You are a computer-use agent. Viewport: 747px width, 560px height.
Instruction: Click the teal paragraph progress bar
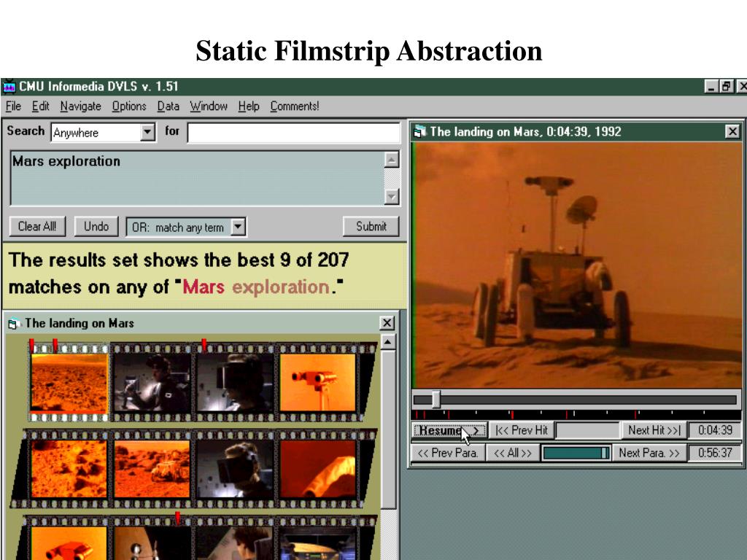[576, 453]
